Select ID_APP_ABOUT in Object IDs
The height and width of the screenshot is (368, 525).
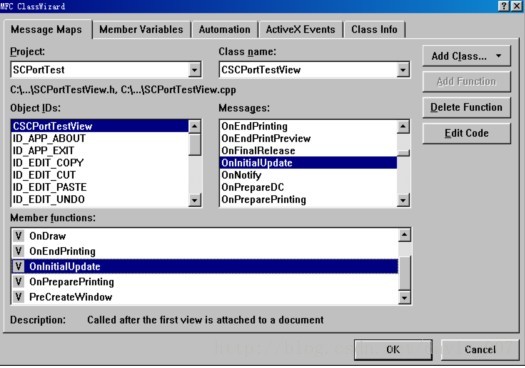point(100,138)
